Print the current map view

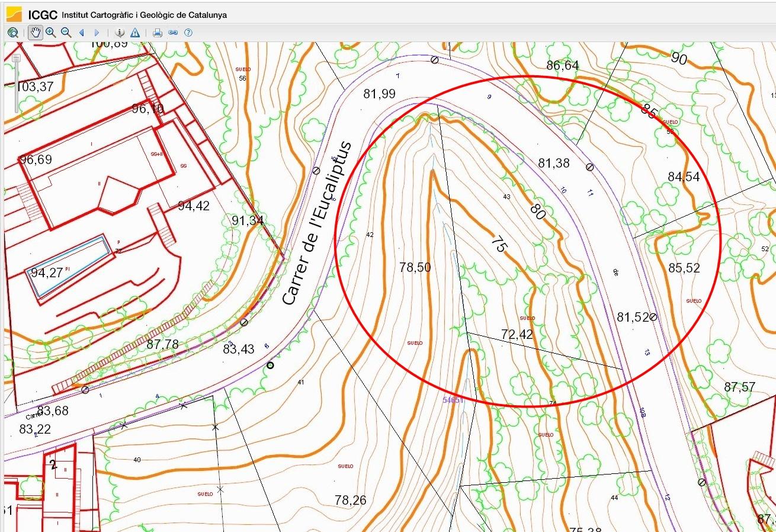158,33
